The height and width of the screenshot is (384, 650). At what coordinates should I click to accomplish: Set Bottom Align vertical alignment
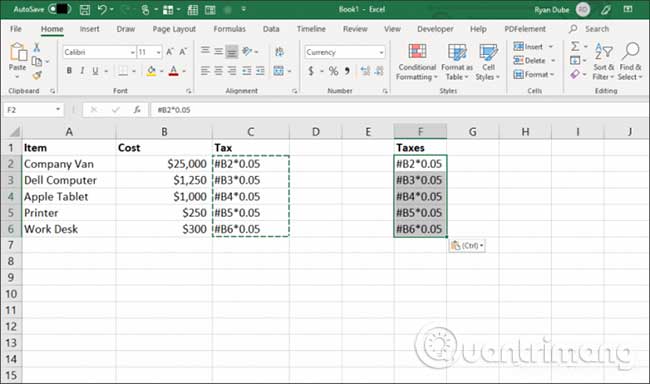tap(232, 51)
